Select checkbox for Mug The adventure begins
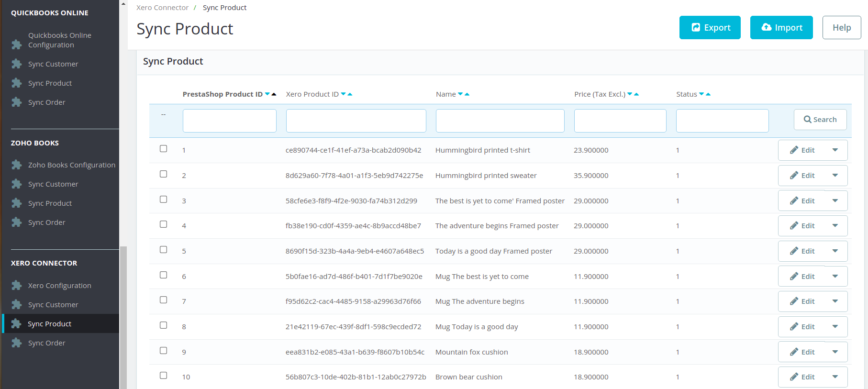Viewport: 868px width, 389px height. click(164, 300)
